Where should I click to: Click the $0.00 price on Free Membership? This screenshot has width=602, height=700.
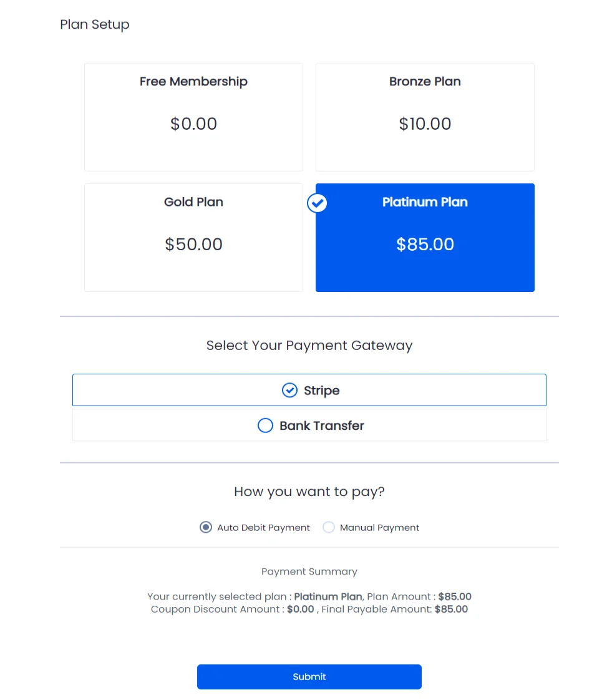pyautogui.click(x=193, y=124)
